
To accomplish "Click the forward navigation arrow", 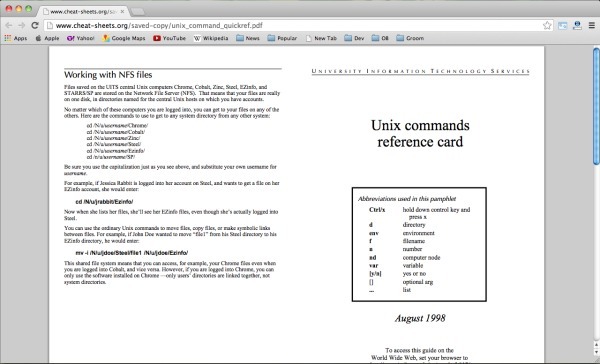I will coord(22,26).
